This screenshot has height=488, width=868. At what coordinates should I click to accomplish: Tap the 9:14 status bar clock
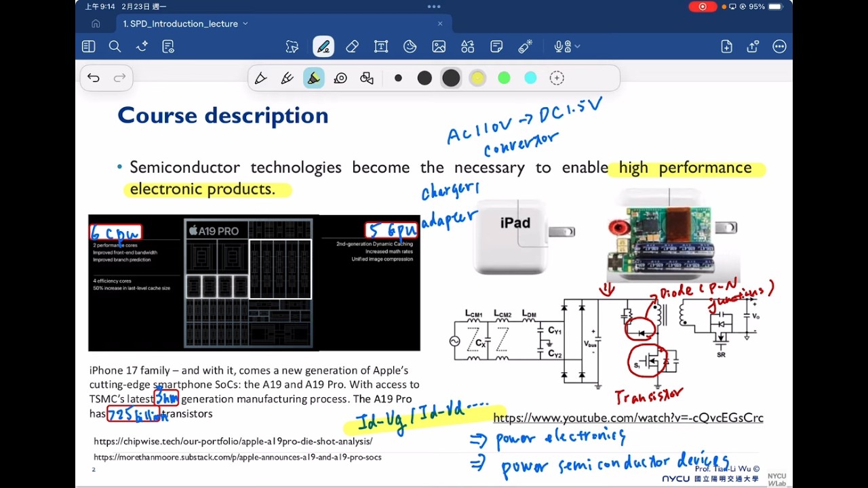100,7
